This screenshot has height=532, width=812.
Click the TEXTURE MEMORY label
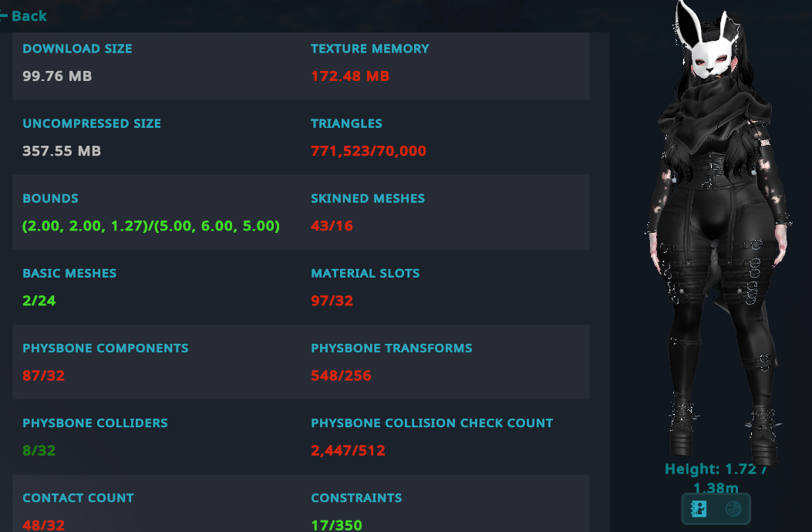click(369, 49)
